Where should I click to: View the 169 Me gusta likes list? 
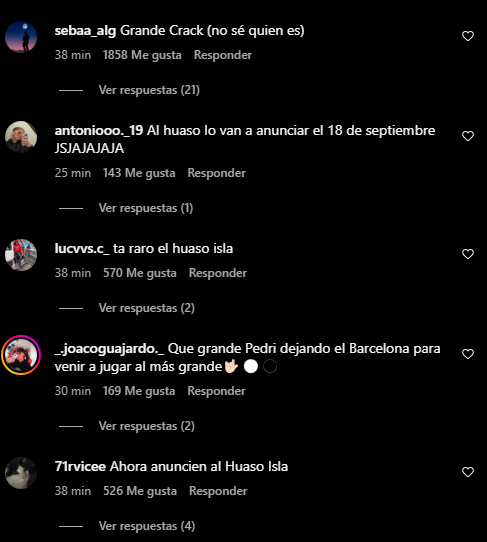click(x=139, y=391)
